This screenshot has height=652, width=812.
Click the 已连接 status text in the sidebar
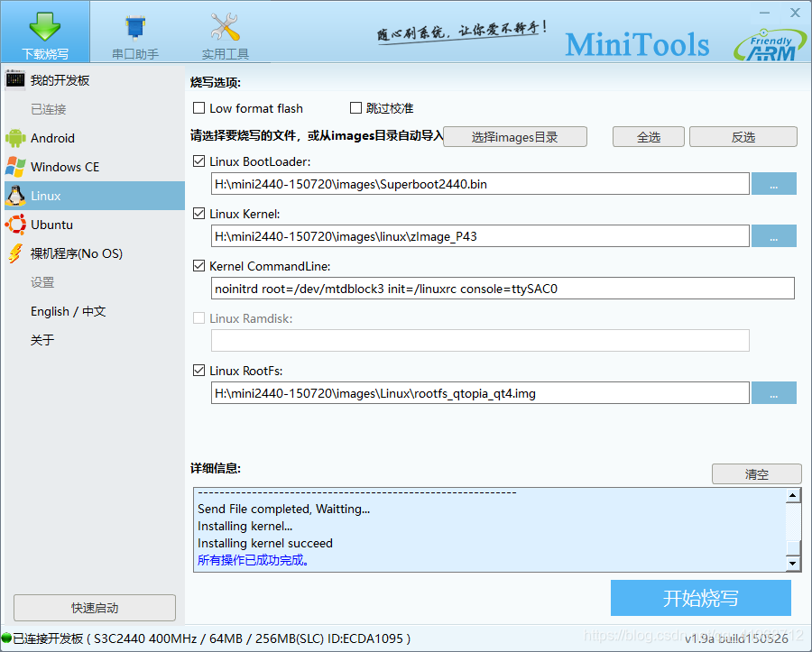tap(49, 109)
